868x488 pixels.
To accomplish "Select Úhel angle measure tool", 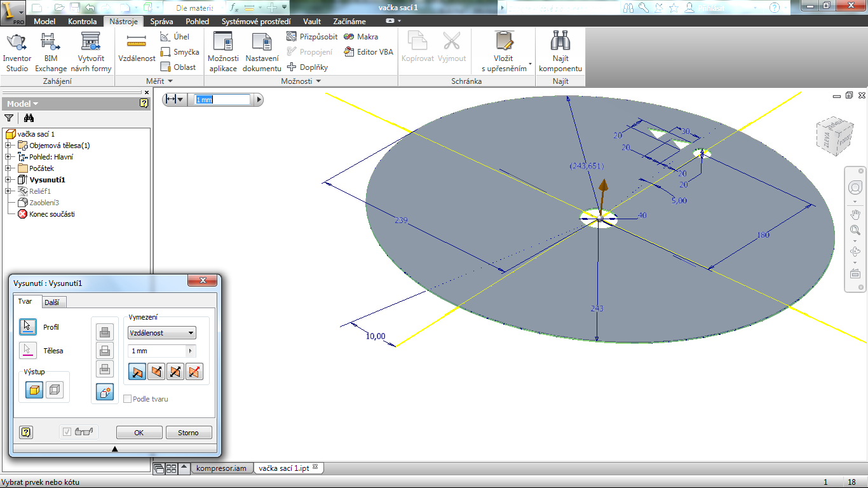I will [x=175, y=37].
